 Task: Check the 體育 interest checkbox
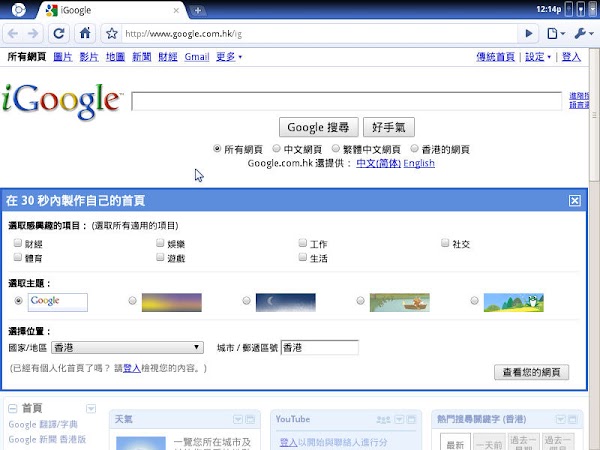(x=18, y=257)
